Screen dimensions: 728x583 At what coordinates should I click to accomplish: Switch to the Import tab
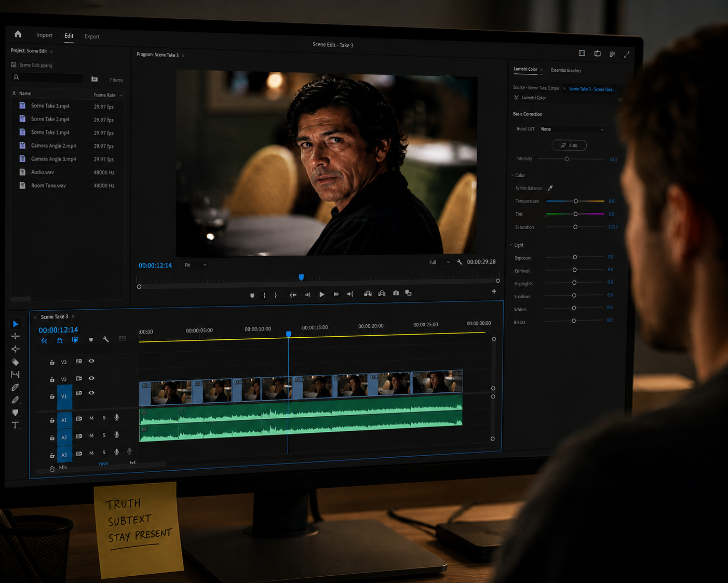click(x=44, y=35)
